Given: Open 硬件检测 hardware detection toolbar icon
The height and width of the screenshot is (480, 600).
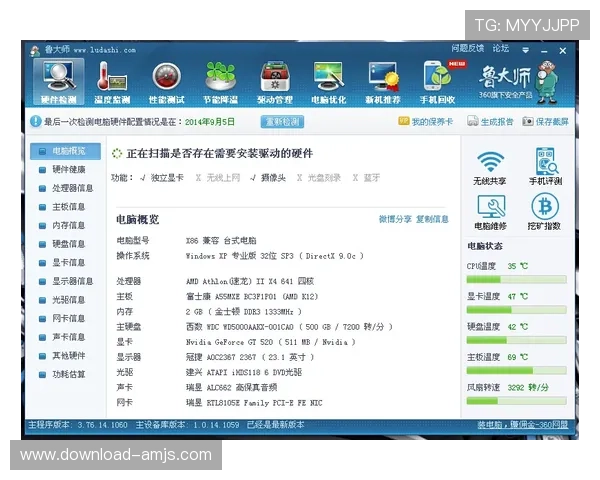Looking at the screenshot, I should [x=59, y=82].
